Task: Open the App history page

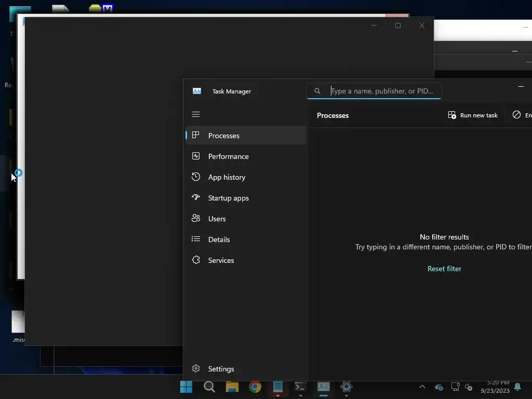Action: [246, 177]
